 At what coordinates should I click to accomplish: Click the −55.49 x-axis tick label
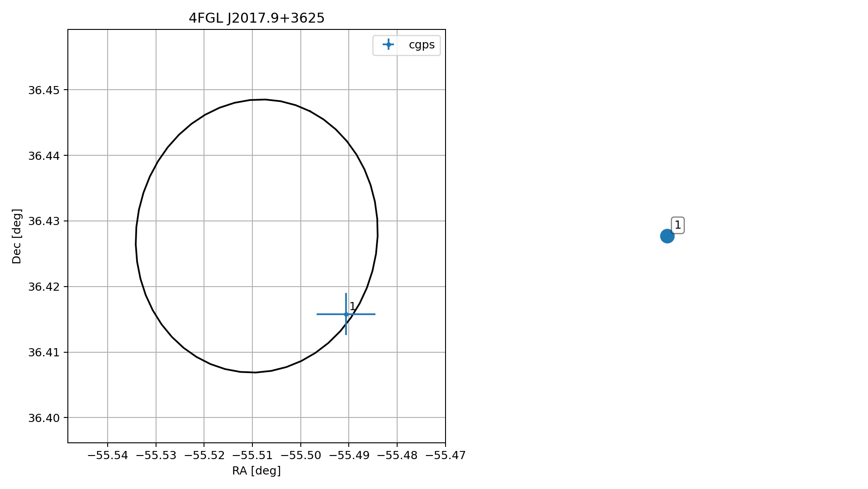(x=349, y=455)
